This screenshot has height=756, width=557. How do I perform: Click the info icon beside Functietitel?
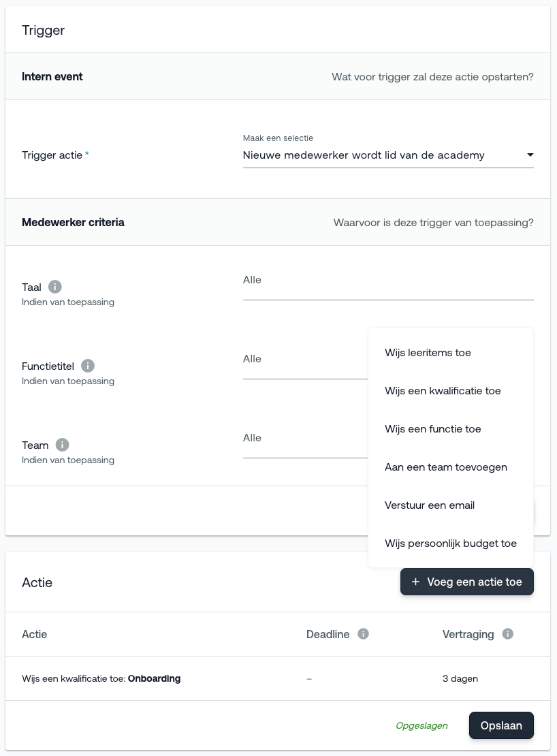[88, 366]
